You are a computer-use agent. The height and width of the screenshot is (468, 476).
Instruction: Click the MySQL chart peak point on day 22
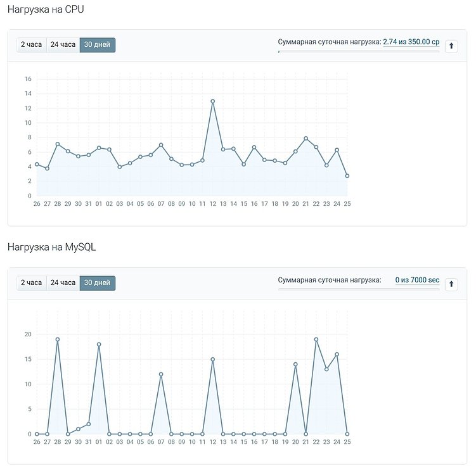coord(316,339)
